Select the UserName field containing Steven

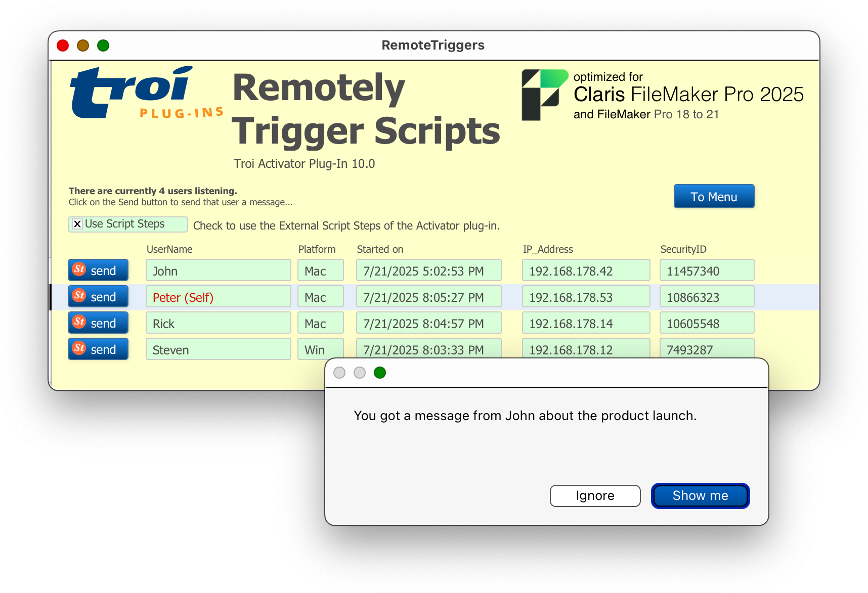tap(219, 349)
